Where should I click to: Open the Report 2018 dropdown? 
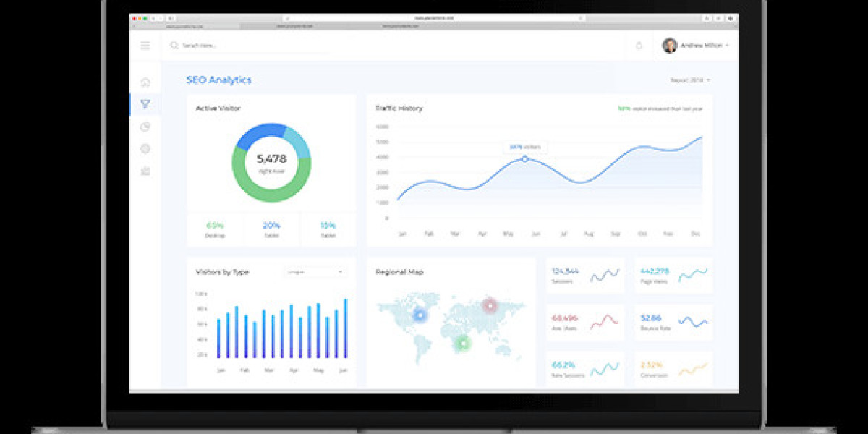[690, 80]
